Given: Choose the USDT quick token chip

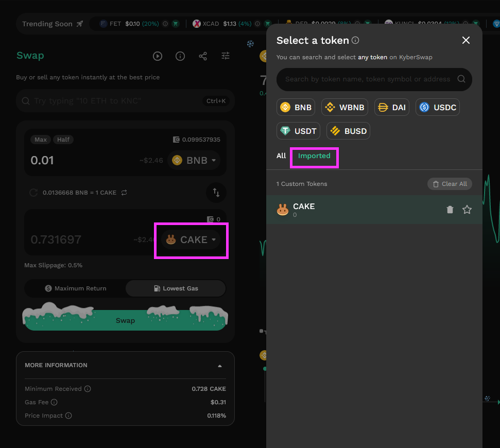Looking at the screenshot, I should pos(299,131).
